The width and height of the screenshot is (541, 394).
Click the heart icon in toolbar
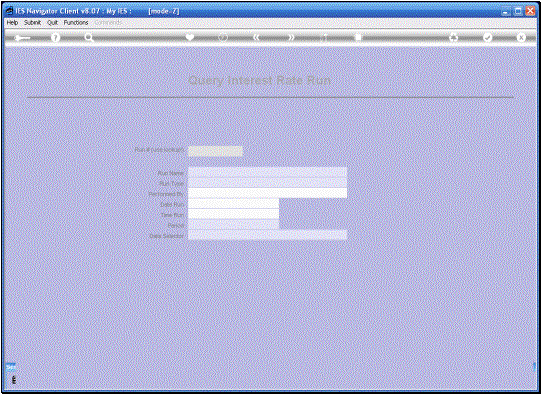[x=189, y=37]
